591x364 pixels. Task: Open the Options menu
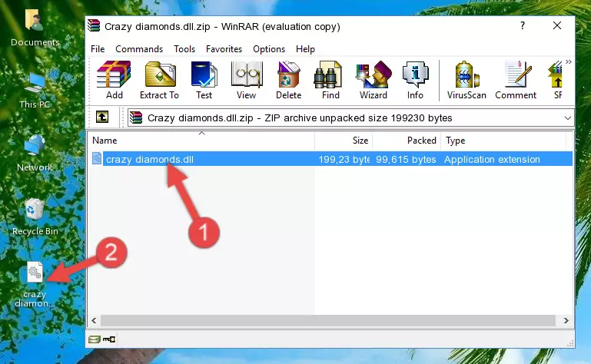click(269, 49)
